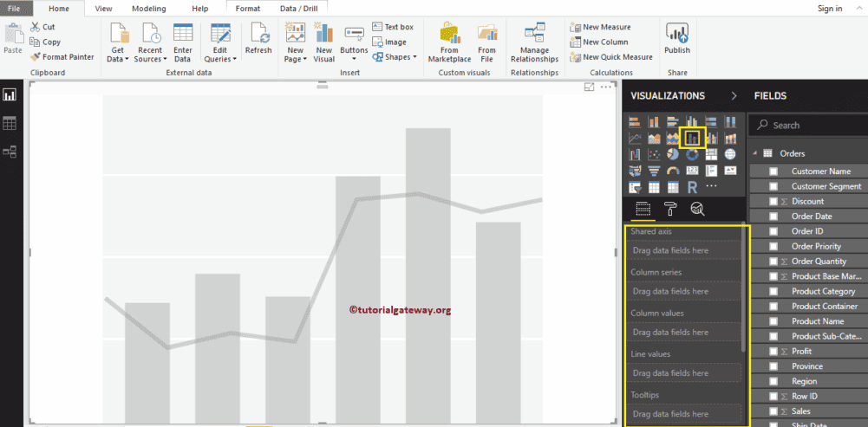Select the 100% stacked bar chart visual
This screenshot has width=868, height=427.
click(x=711, y=121)
